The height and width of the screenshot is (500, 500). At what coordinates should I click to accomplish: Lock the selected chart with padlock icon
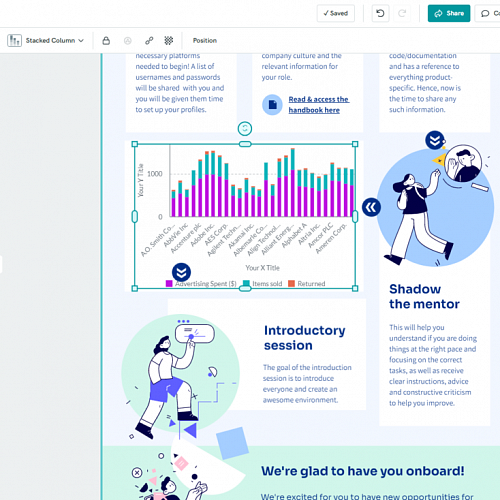click(106, 40)
